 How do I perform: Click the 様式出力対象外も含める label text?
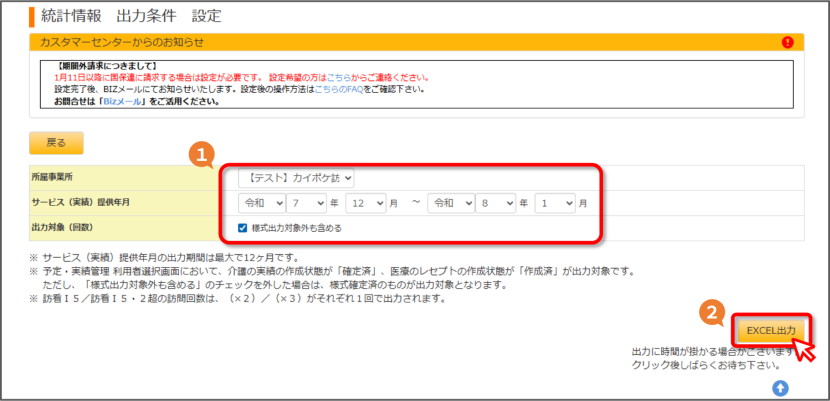(x=297, y=229)
